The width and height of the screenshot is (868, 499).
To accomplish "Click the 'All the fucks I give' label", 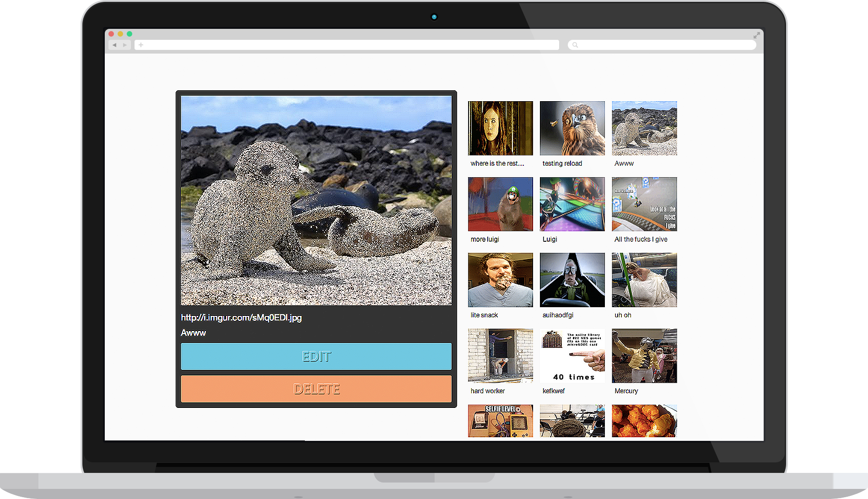I will pyautogui.click(x=641, y=239).
